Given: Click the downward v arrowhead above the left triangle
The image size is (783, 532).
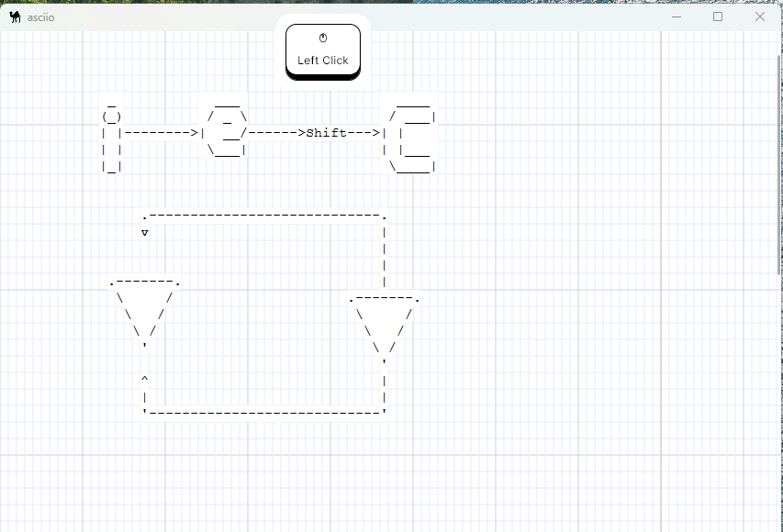Looking at the screenshot, I should coord(144,232).
